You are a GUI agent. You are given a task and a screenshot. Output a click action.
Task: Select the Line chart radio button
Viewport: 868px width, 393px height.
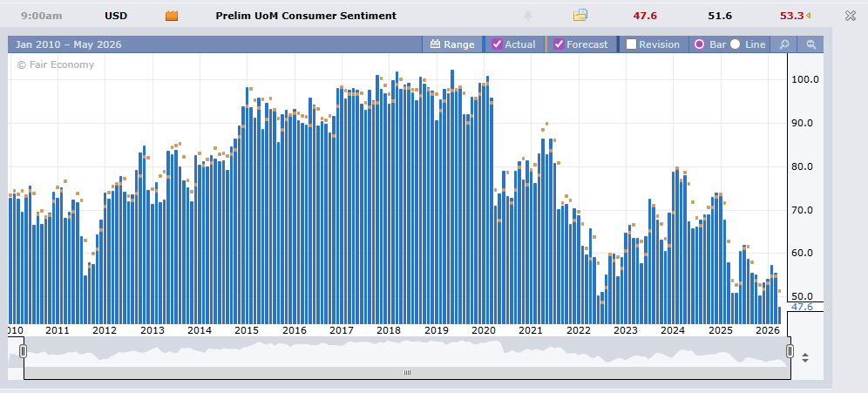736,44
